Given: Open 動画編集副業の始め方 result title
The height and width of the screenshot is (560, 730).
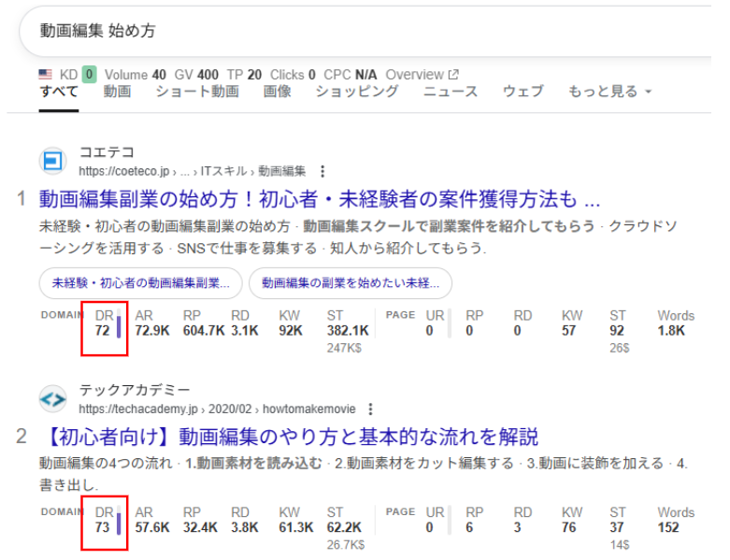Looking at the screenshot, I should [x=319, y=199].
